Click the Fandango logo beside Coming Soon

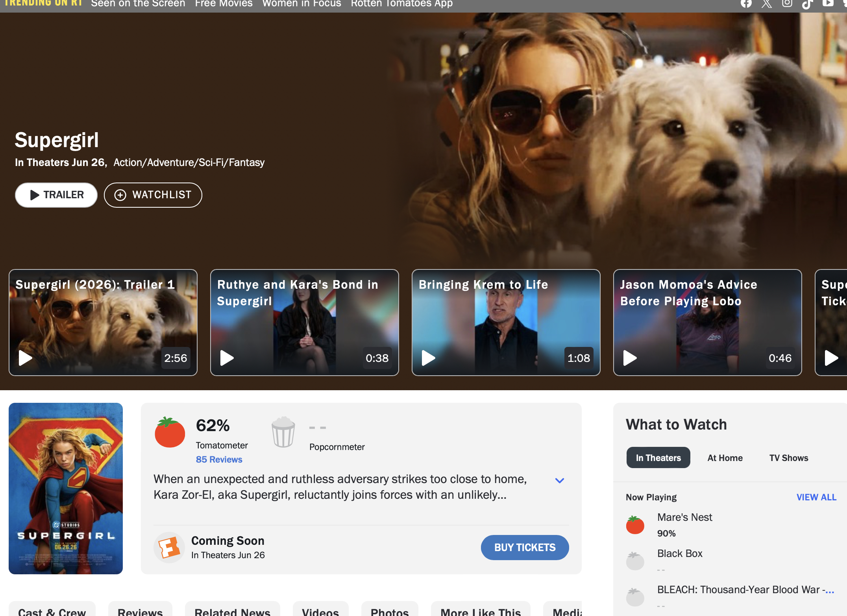click(169, 547)
